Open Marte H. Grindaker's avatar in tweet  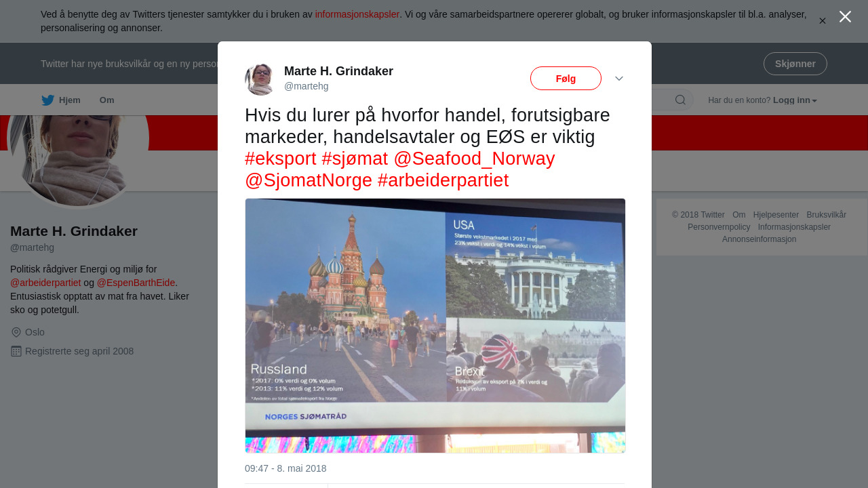click(x=260, y=79)
